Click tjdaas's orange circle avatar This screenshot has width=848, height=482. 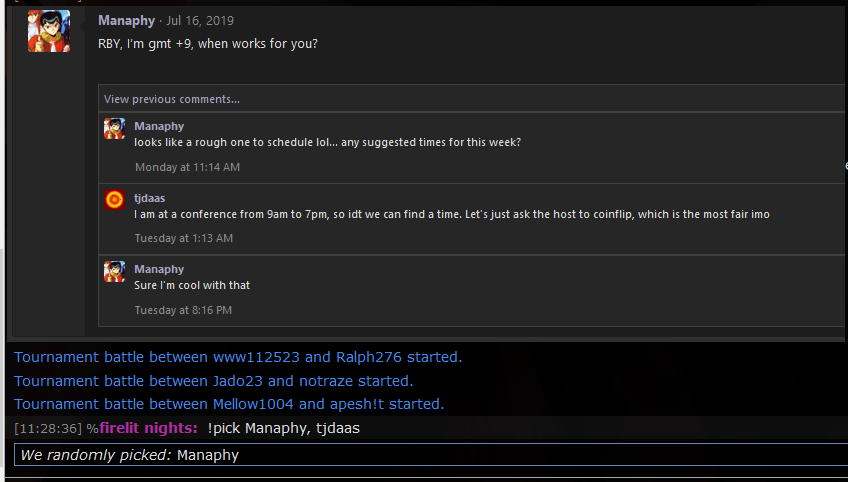(115, 200)
